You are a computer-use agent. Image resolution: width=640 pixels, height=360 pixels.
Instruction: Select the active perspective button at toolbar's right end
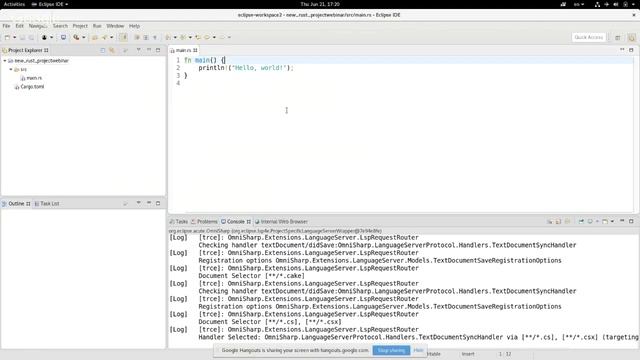coord(631,37)
